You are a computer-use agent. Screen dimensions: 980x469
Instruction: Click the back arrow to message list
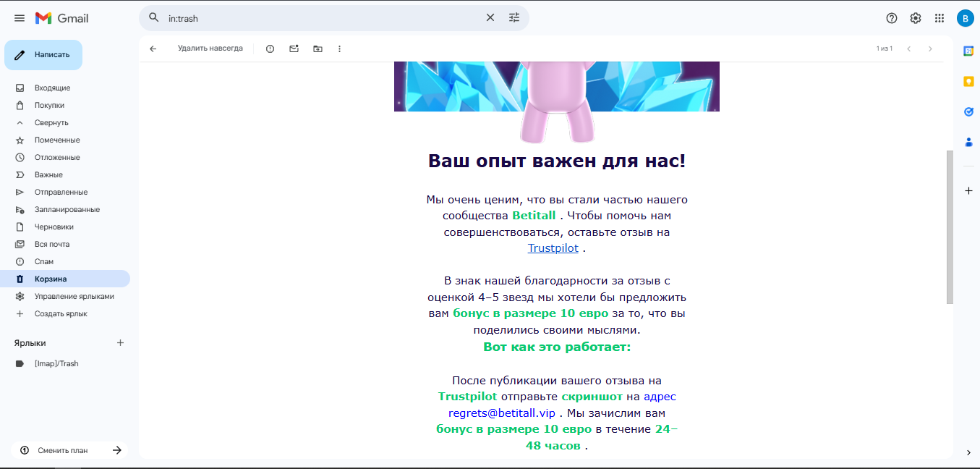(x=153, y=48)
